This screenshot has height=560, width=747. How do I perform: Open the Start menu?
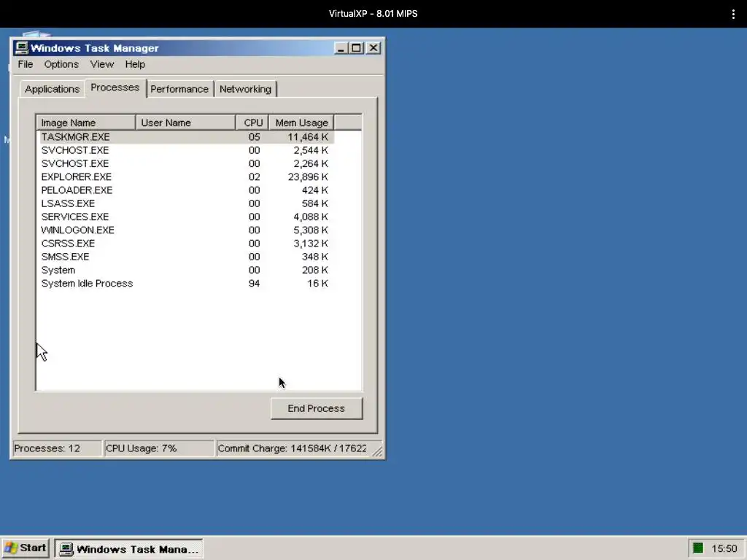coord(26,548)
